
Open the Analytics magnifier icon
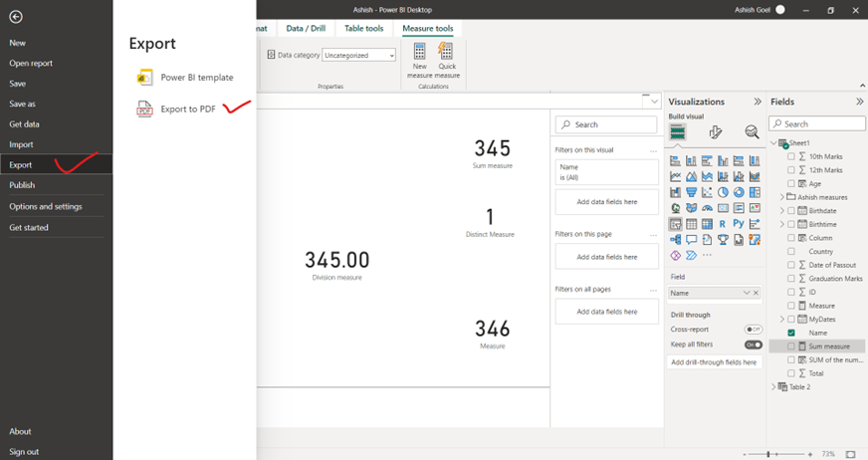(x=752, y=132)
